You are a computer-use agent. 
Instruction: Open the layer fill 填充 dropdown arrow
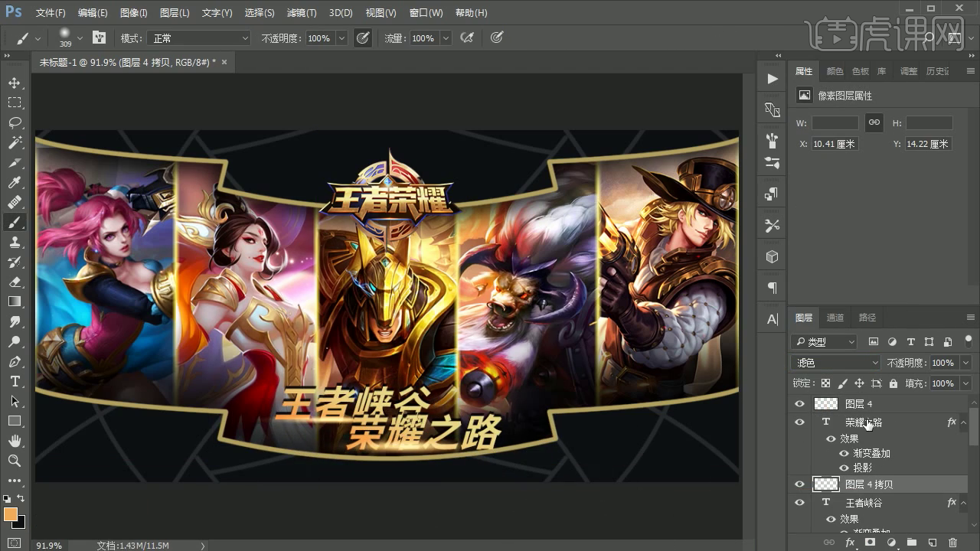point(965,383)
